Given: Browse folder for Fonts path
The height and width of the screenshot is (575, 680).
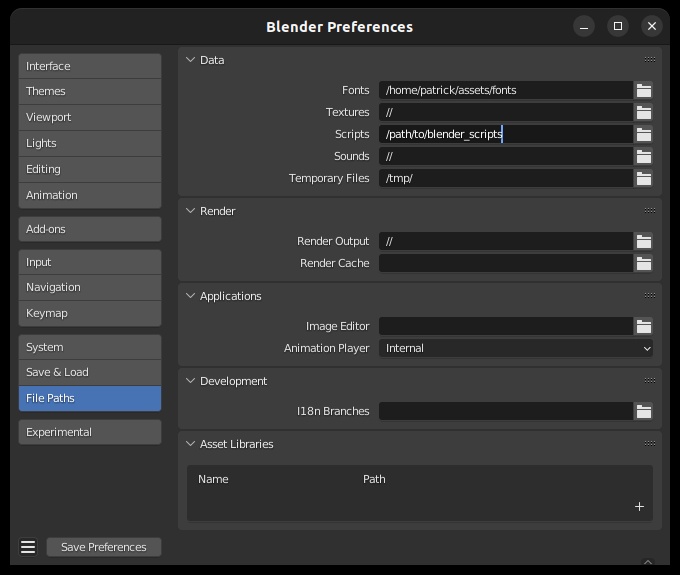Looking at the screenshot, I should (644, 90).
